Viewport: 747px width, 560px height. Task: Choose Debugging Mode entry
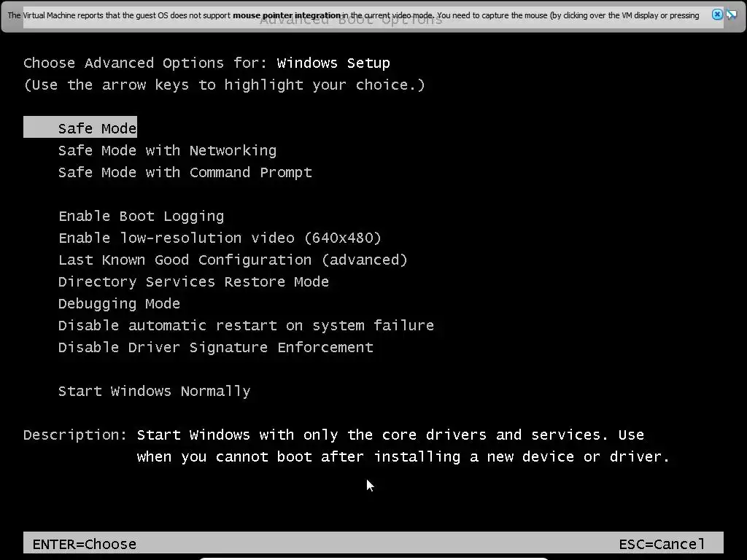(119, 304)
